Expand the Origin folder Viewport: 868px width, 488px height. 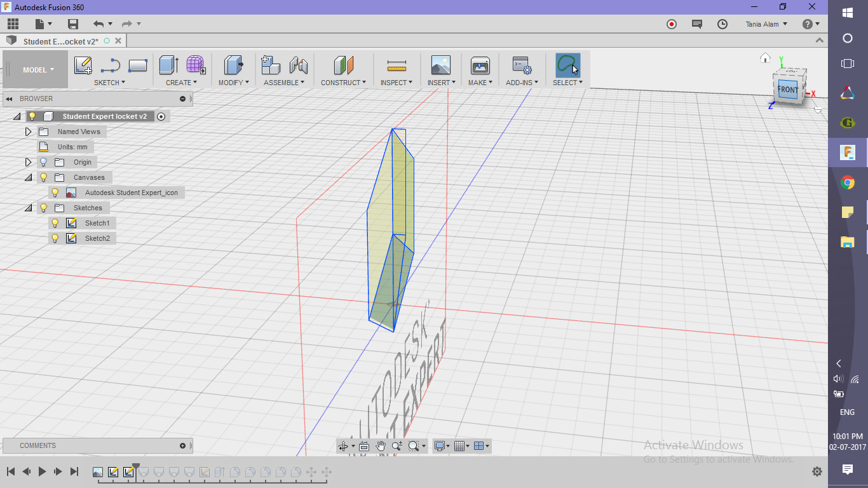pyautogui.click(x=28, y=162)
